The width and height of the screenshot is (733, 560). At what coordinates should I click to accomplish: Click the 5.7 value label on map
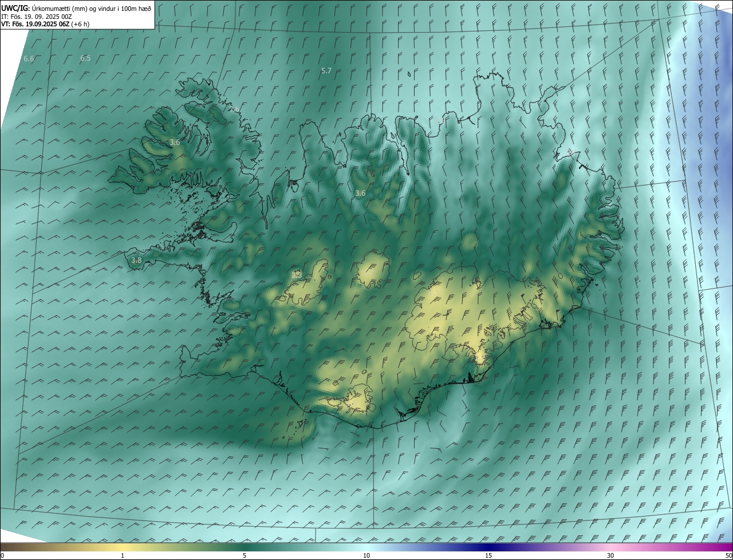pyautogui.click(x=326, y=71)
